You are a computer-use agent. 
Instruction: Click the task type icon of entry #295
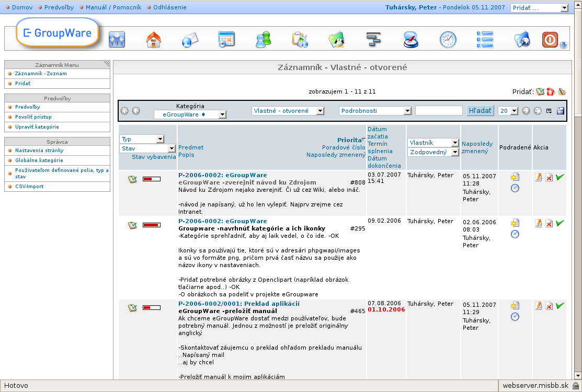click(x=132, y=225)
